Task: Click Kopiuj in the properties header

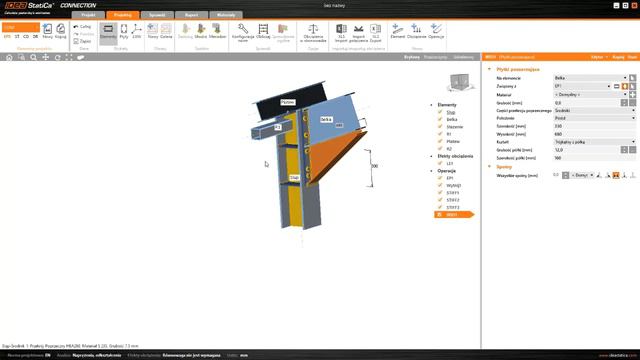Action: (618, 57)
